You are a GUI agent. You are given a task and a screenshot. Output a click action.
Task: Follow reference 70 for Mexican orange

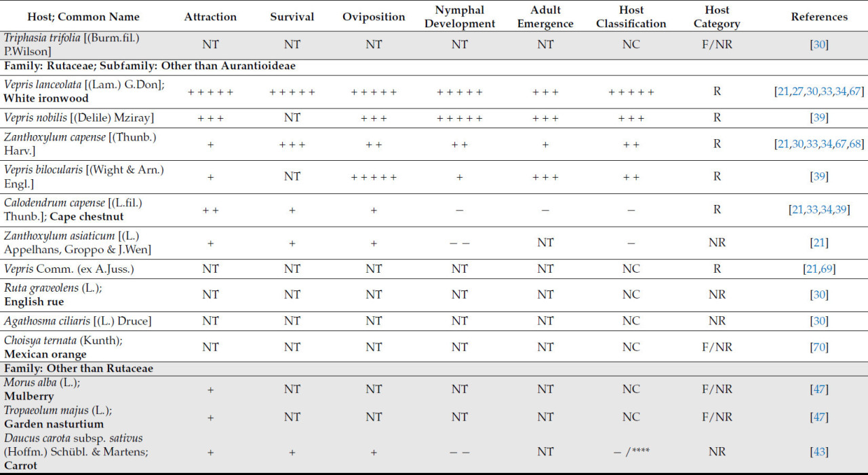pyautogui.click(x=819, y=347)
